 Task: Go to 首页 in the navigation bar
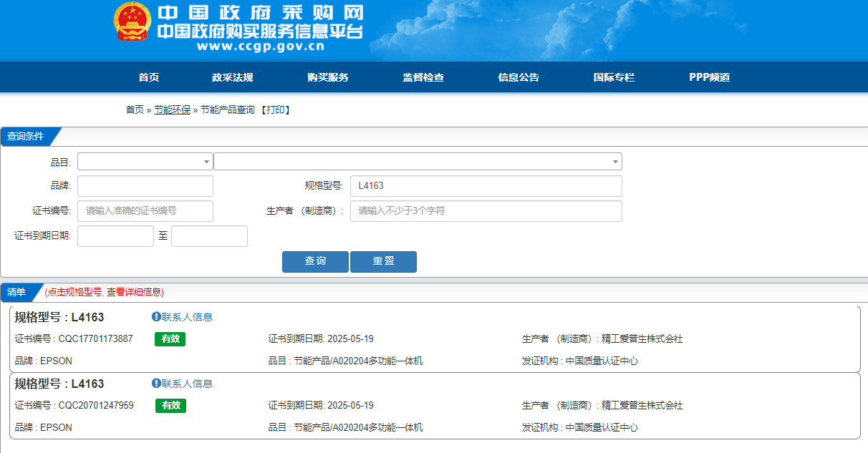pos(149,77)
